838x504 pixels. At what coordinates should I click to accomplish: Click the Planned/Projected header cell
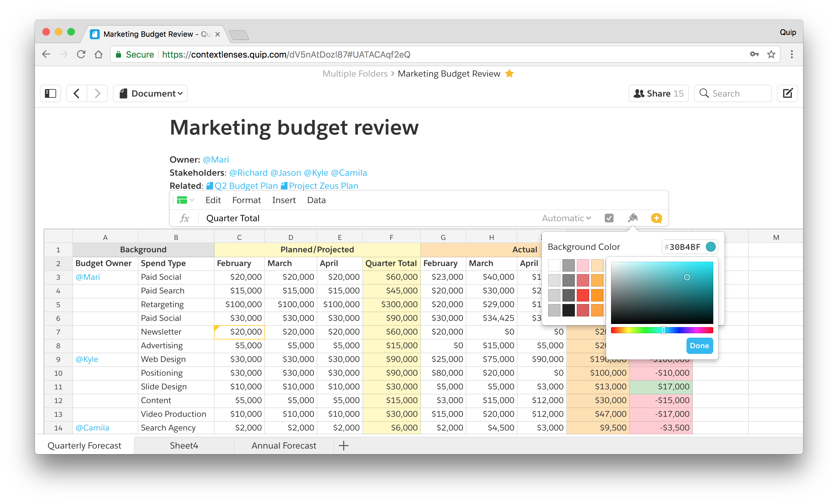tap(317, 250)
